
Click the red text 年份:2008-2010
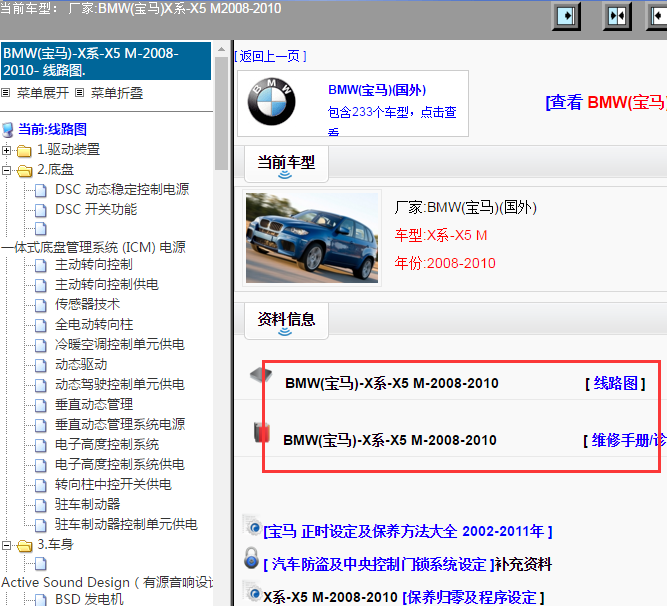click(x=445, y=264)
